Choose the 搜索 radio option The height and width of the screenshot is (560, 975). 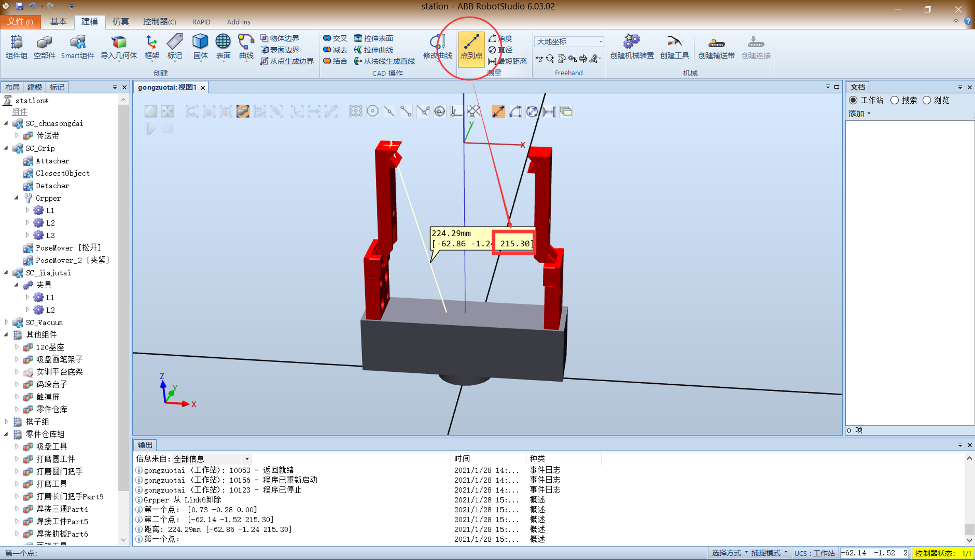[x=895, y=100]
